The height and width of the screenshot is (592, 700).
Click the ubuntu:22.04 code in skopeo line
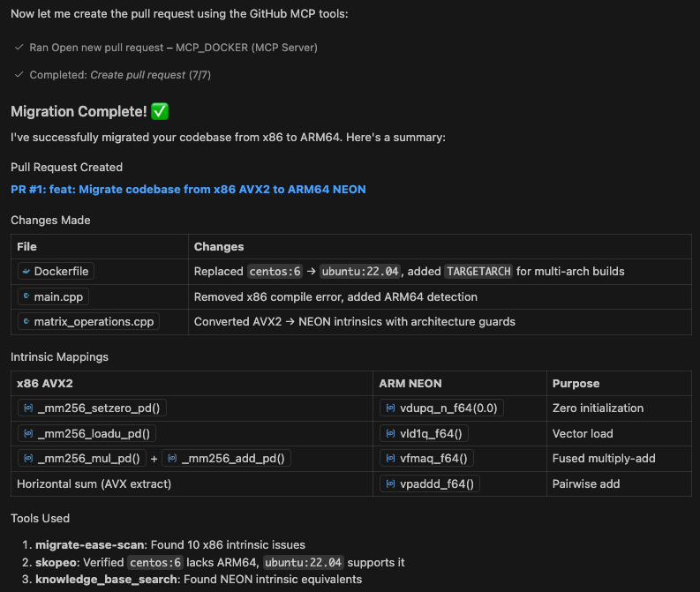(x=303, y=562)
